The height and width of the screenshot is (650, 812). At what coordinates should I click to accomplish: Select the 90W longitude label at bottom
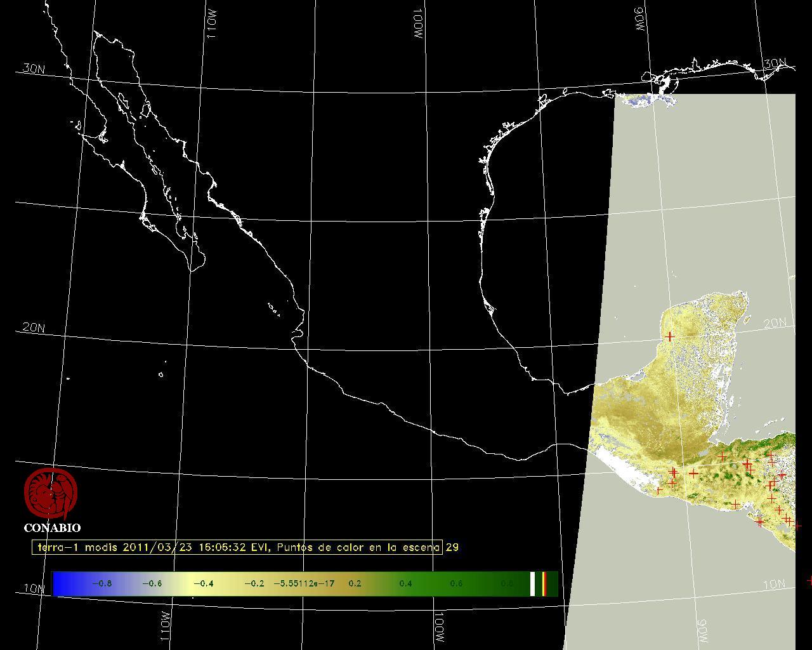[702, 630]
